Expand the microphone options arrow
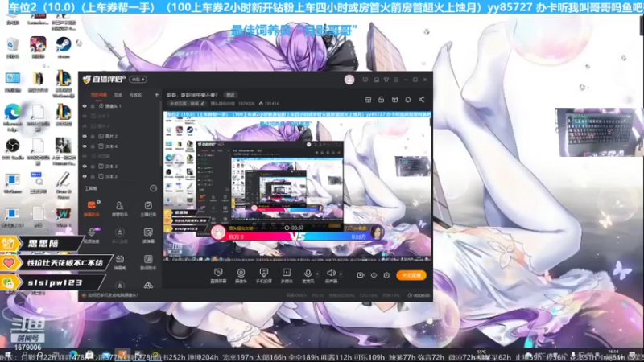The image size is (644, 362). [317, 274]
